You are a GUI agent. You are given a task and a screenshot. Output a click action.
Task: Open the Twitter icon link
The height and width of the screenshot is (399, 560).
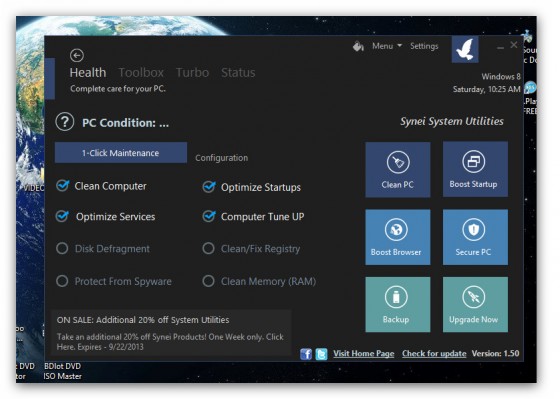coord(321,354)
